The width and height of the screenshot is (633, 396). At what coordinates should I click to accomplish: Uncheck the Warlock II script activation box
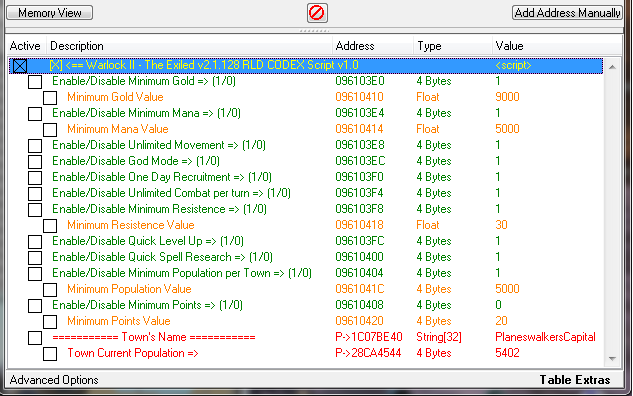click(20, 66)
